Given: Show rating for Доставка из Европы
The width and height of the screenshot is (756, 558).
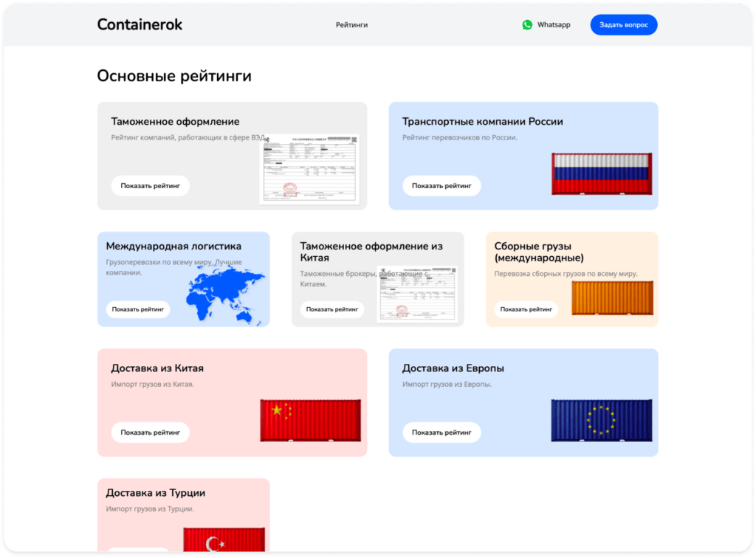Looking at the screenshot, I should click(x=441, y=432).
